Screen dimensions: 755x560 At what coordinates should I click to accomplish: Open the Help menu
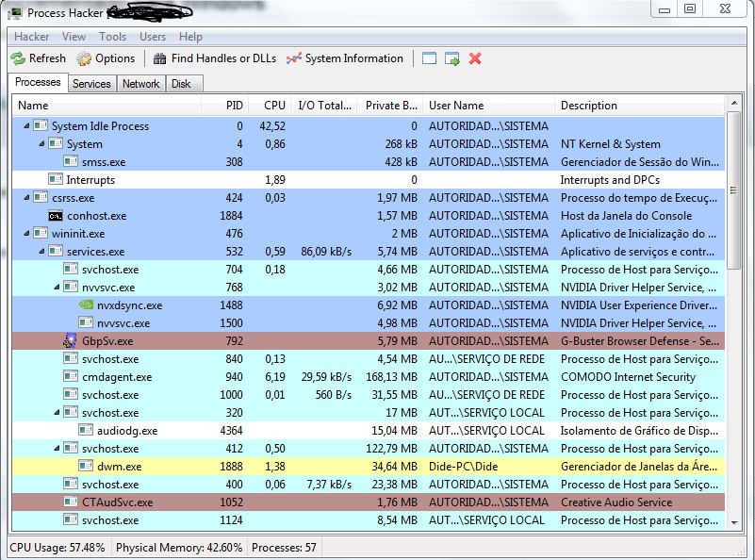click(190, 37)
